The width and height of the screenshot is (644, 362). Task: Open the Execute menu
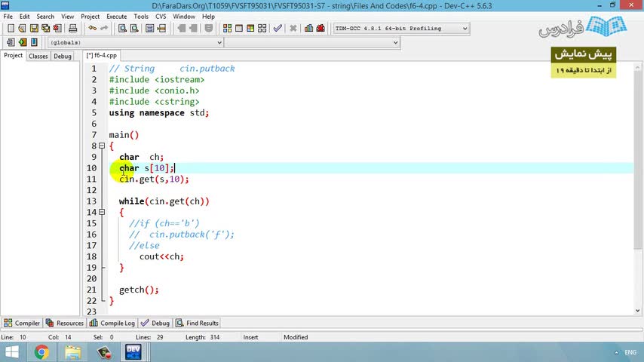coord(117,17)
